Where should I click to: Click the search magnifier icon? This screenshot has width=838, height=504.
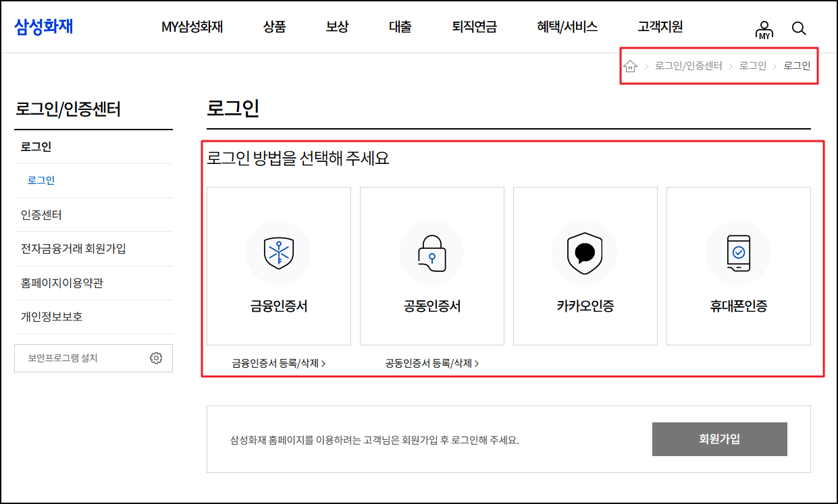click(x=799, y=28)
